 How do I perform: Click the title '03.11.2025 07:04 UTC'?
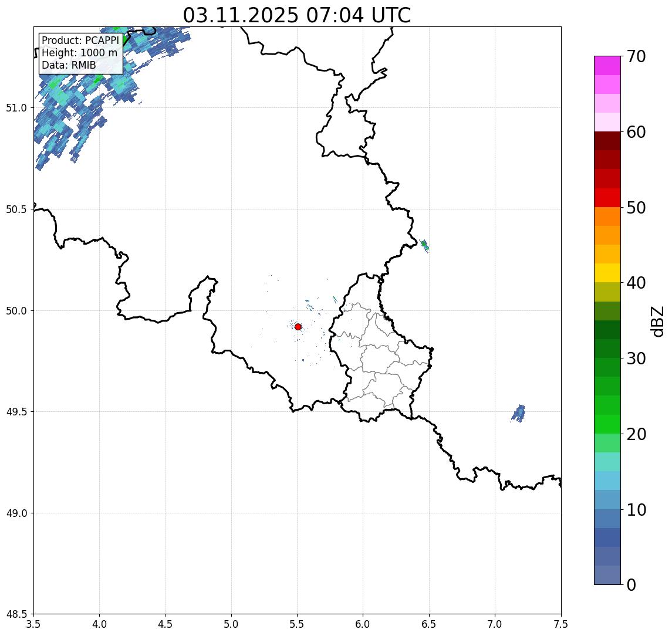(x=297, y=15)
